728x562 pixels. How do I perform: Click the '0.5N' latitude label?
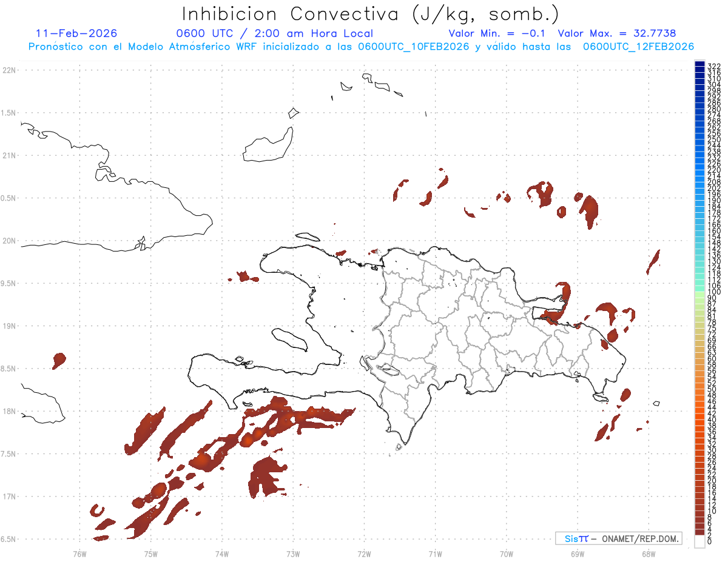point(9,198)
